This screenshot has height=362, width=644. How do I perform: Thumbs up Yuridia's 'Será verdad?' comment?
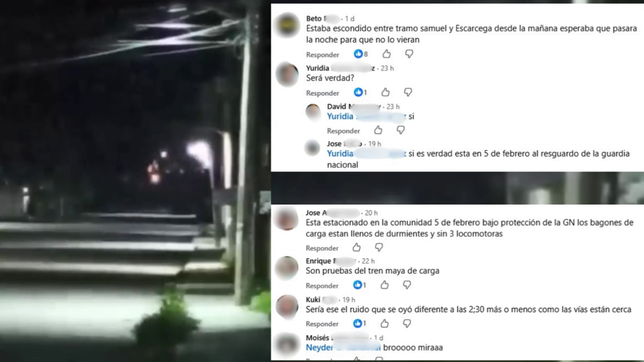coord(385,92)
